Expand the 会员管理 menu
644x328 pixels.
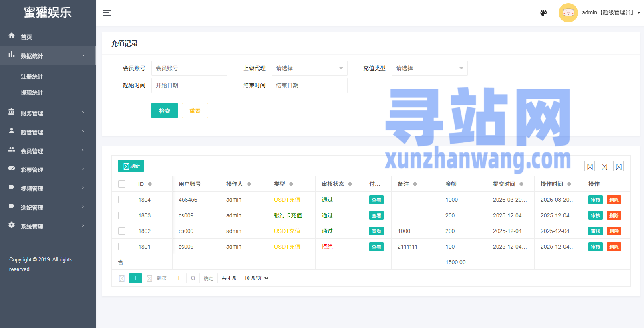click(47, 151)
